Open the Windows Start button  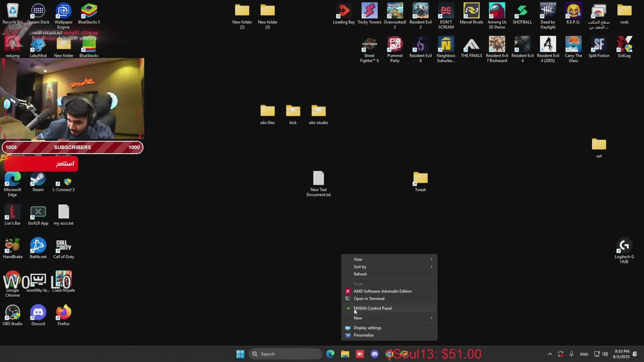coord(240,354)
